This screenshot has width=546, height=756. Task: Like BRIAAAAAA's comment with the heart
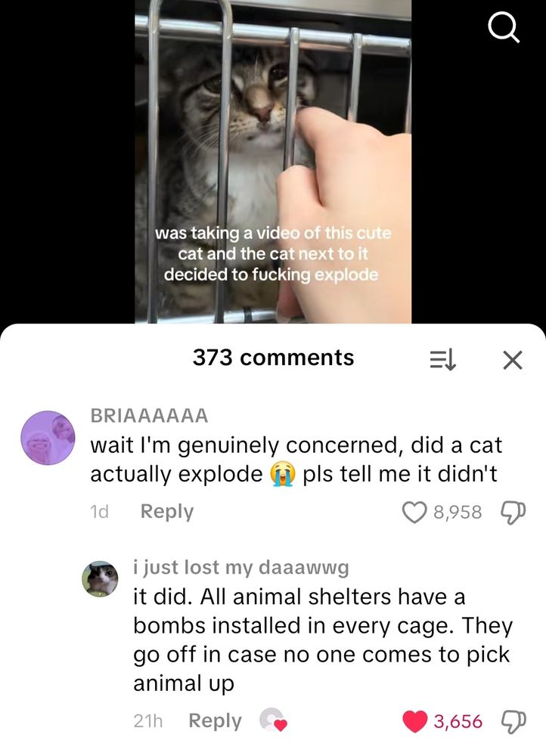(x=415, y=512)
